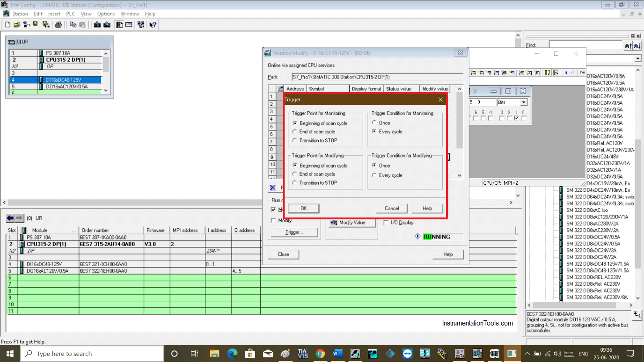Open the Station menu
Screen dimensions: 644x362
point(20,14)
